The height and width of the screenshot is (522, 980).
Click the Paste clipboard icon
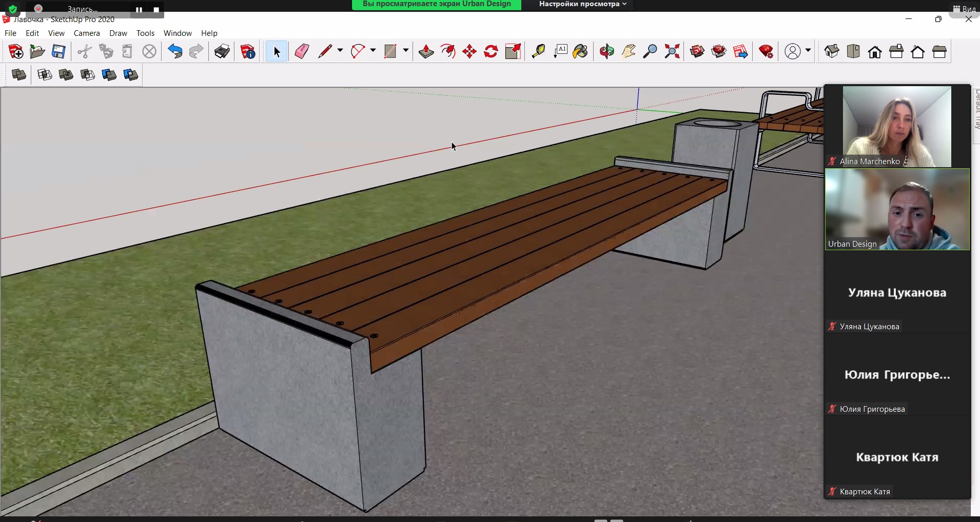click(128, 51)
